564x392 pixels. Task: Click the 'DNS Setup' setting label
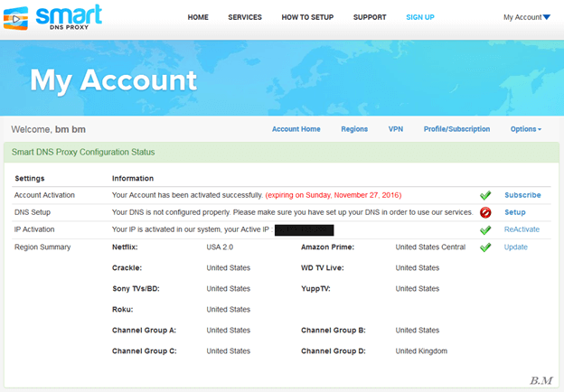33,212
